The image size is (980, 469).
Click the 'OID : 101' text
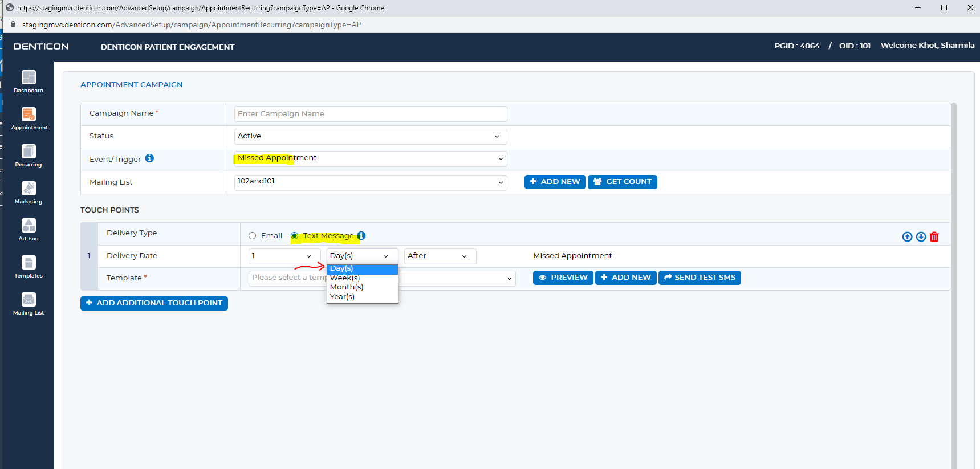[x=855, y=46]
